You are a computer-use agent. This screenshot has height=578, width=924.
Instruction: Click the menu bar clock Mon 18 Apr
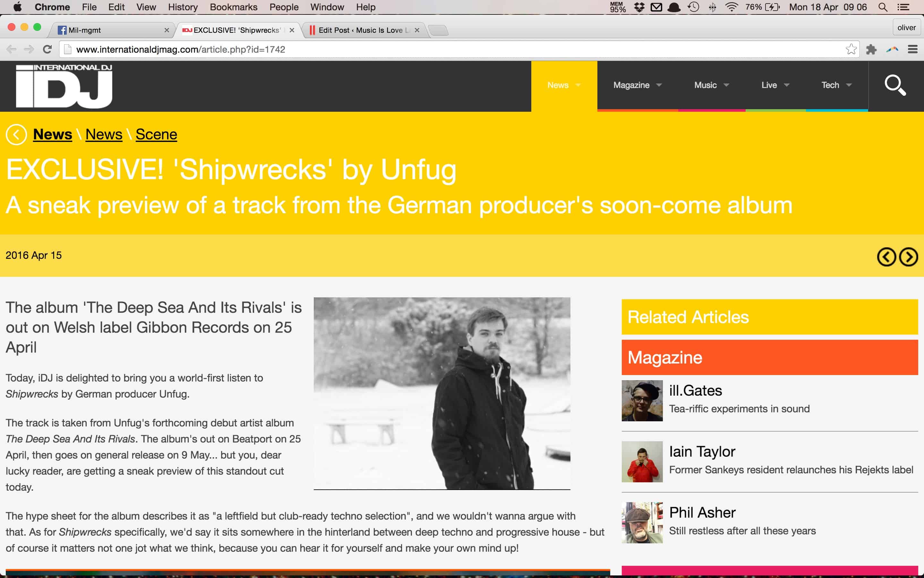coord(827,7)
